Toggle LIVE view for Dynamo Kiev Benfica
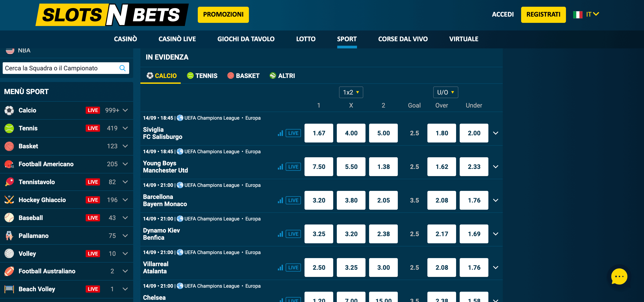644x302 pixels. coord(293,234)
